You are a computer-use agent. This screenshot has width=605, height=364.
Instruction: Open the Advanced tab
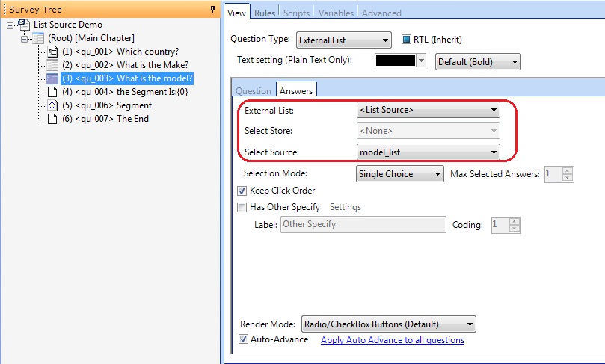[381, 13]
